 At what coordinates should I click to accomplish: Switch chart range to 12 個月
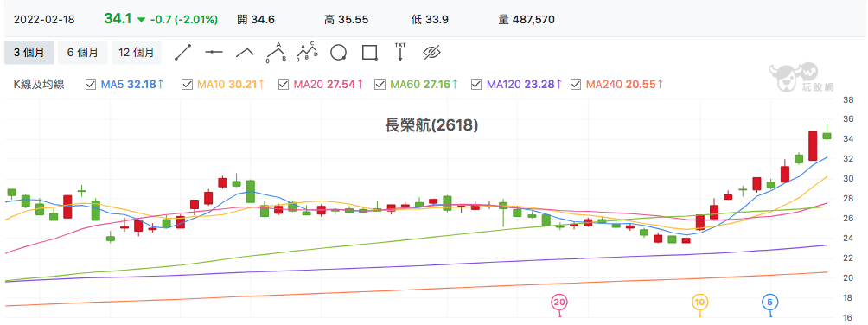click(x=137, y=53)
